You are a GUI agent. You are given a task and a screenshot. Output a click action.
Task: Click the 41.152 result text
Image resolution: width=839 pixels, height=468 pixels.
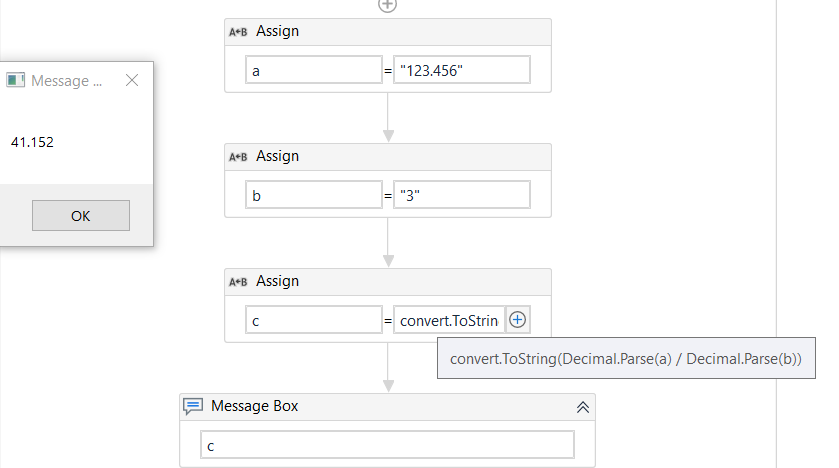32,142
